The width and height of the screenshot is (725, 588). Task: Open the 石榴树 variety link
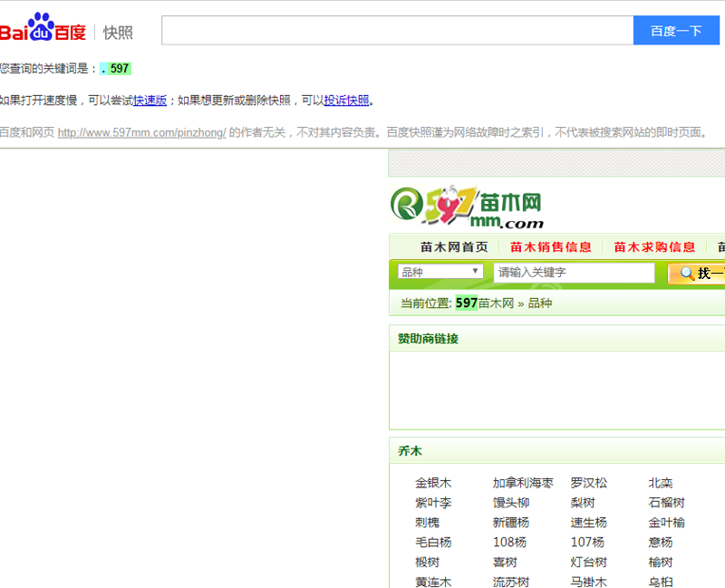[666, 503]
